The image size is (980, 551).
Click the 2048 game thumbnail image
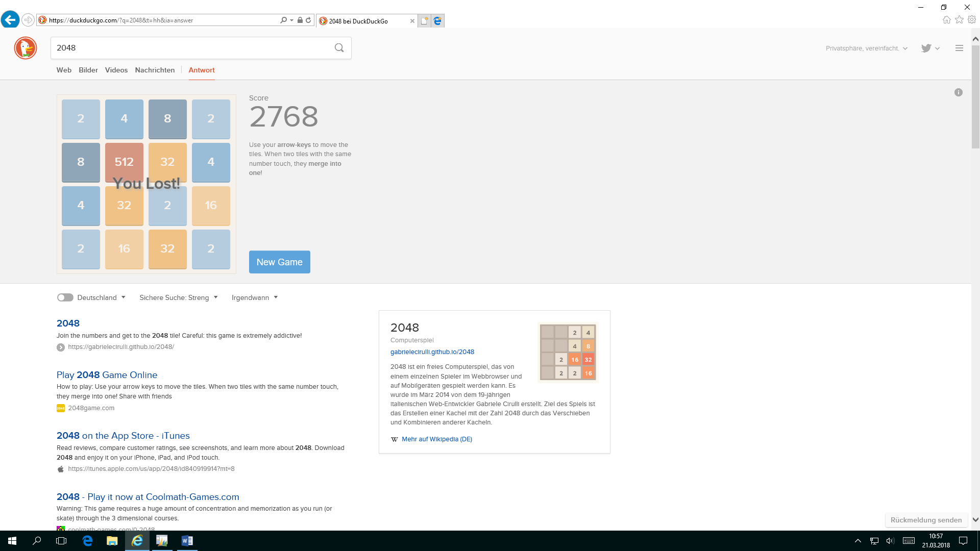pyautogui.click(x=568, y=353)
